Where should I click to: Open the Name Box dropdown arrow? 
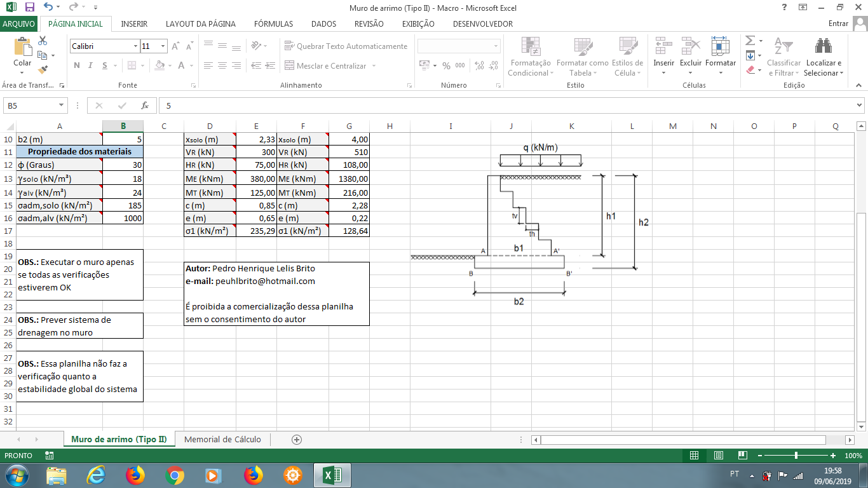coord(62,105)
